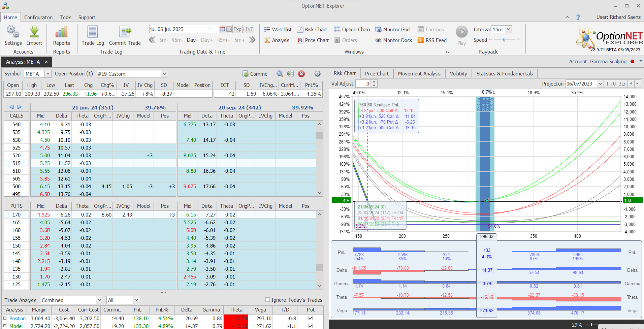Step back with double left arrow

[152, 40]
